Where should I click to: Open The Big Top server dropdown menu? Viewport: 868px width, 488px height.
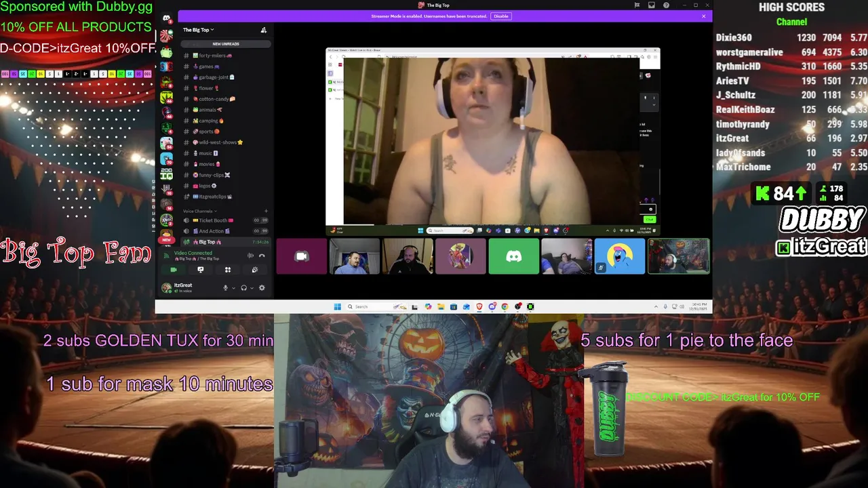point(198,30)
